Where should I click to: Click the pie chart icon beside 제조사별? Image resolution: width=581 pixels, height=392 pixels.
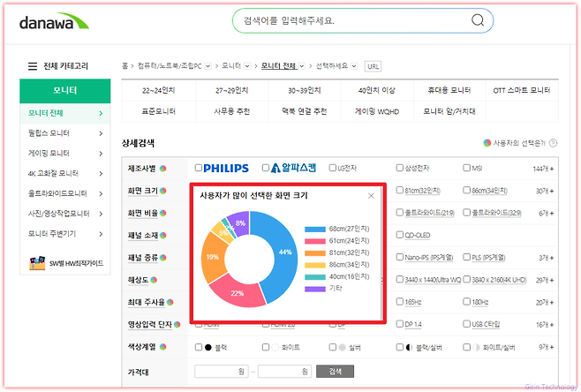tap(162, 168)
